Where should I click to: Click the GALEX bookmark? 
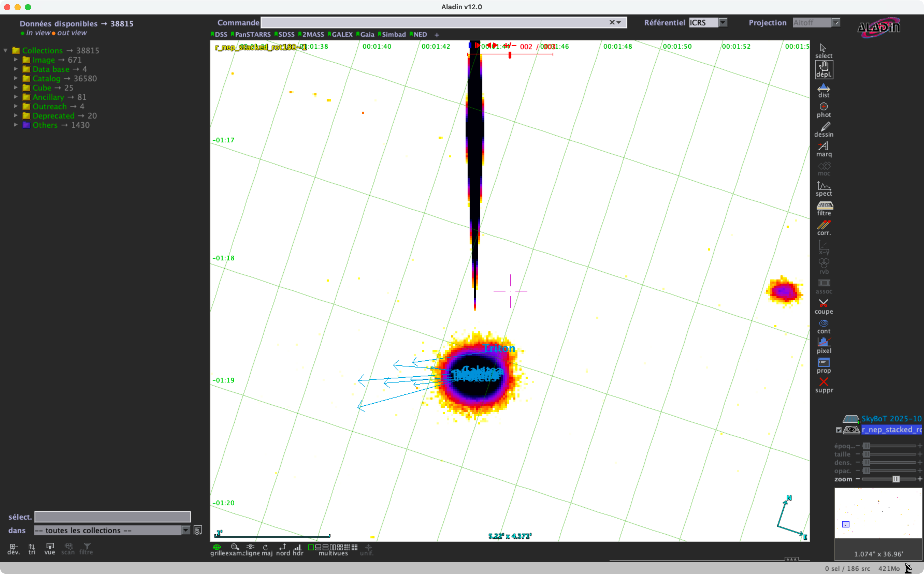pos(340,34)
